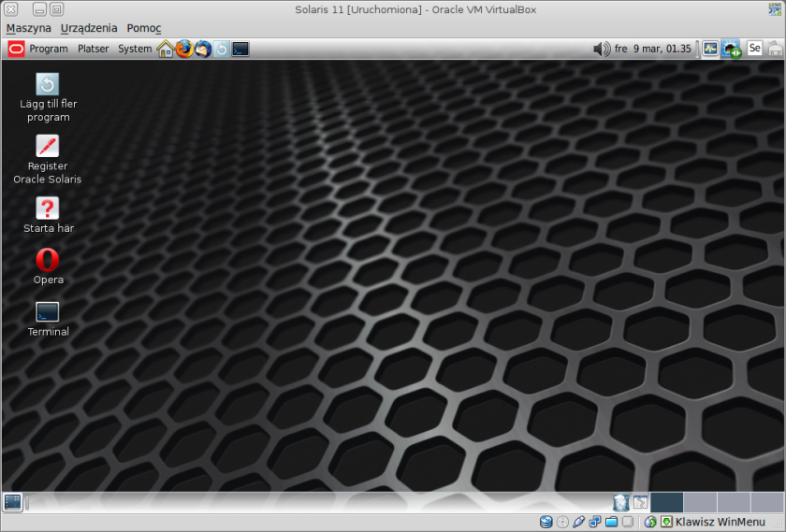Toggle show desktop button in bottom panel
This screenshot has width=786, height=532.
point(12,502)
